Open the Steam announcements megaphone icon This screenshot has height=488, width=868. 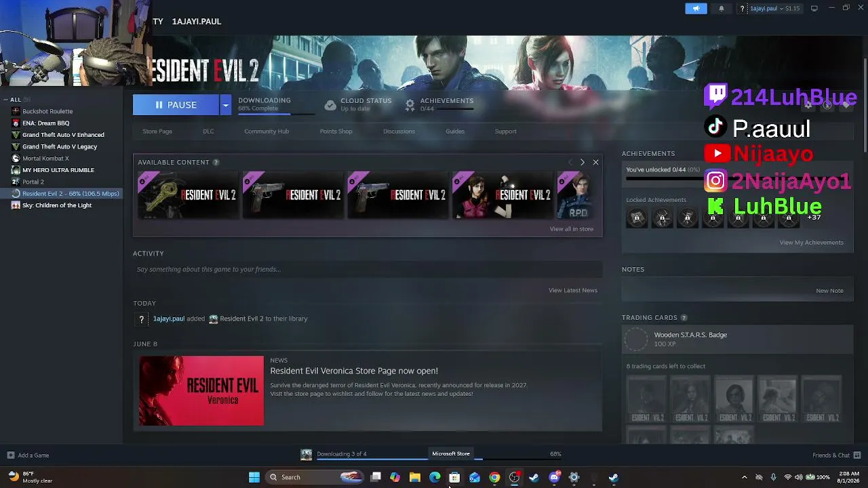(x=696, y=8)
